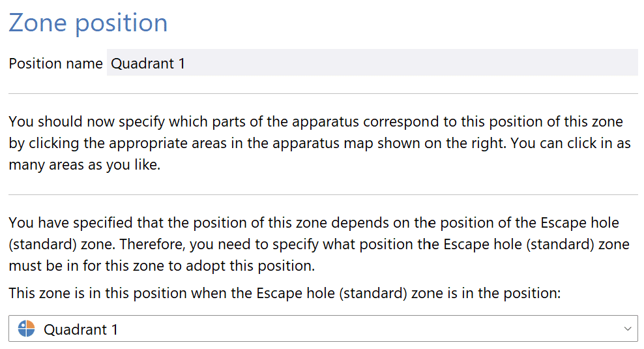The height and width of the screenshot is (349, 644).
Task: Select the Quadrant 1 text in dropdown
Action: (x=81, y=329)
